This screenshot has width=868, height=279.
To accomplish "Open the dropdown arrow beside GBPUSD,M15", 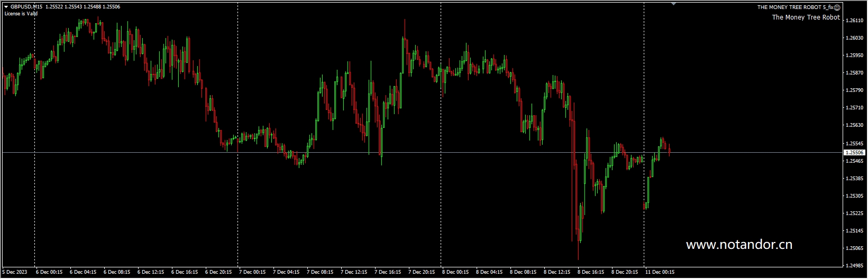I will click(6, 7).
